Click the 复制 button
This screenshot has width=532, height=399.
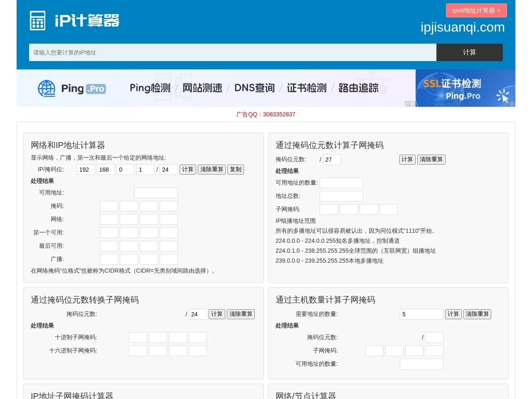(x=235, y=169)
